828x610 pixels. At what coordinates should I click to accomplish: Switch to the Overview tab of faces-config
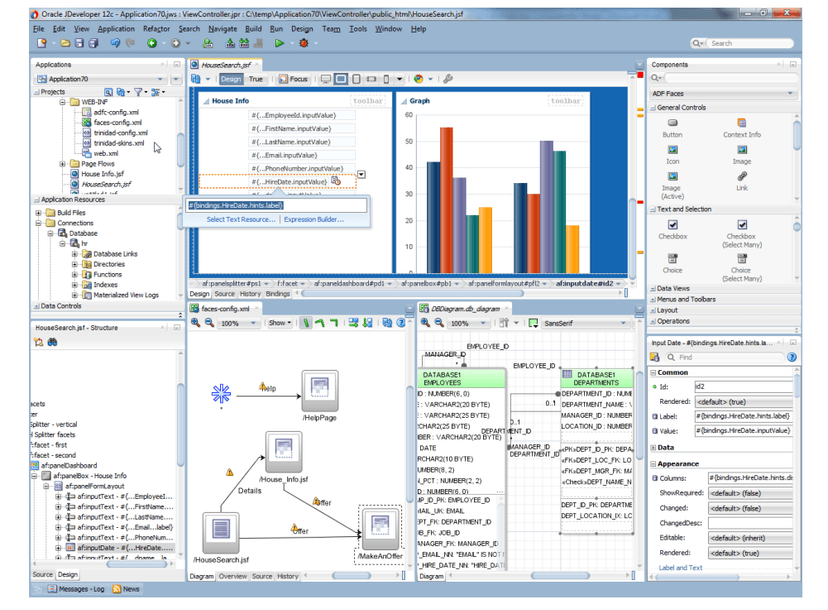click(232, 576)
